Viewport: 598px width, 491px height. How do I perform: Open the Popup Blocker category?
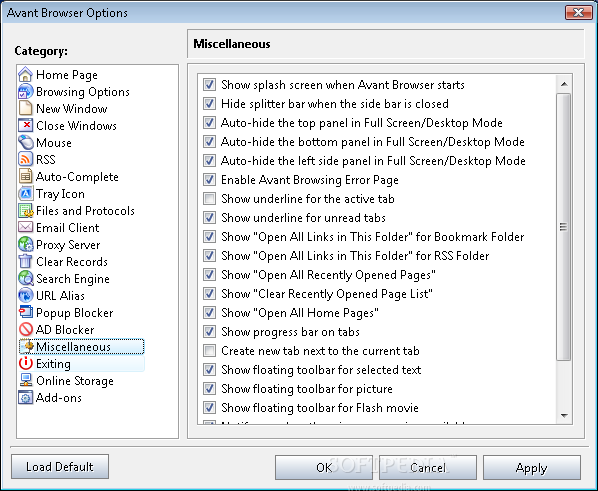tap(74, 312)
